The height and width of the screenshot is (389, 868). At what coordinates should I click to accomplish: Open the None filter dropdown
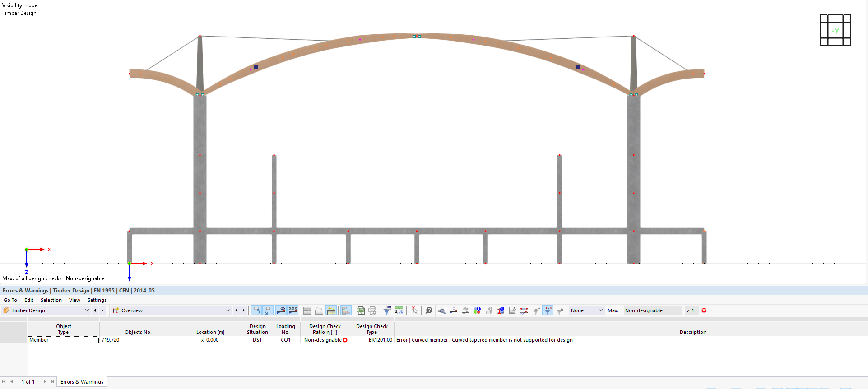pyautogui.click(x=586, y=310)
